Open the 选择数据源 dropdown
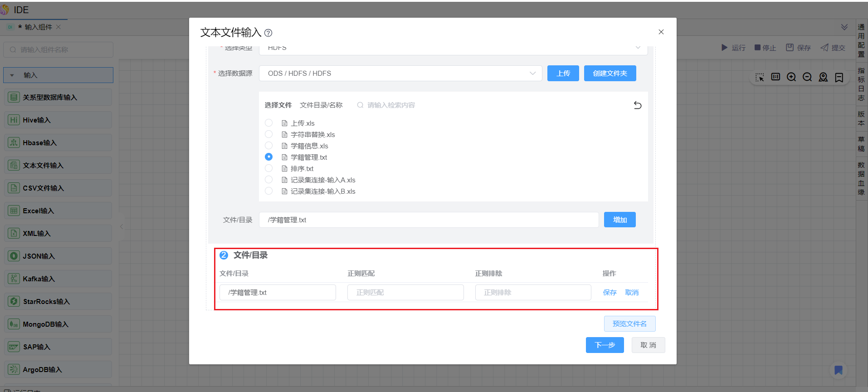Screen dimensions: 868x392 click(400, 73)
